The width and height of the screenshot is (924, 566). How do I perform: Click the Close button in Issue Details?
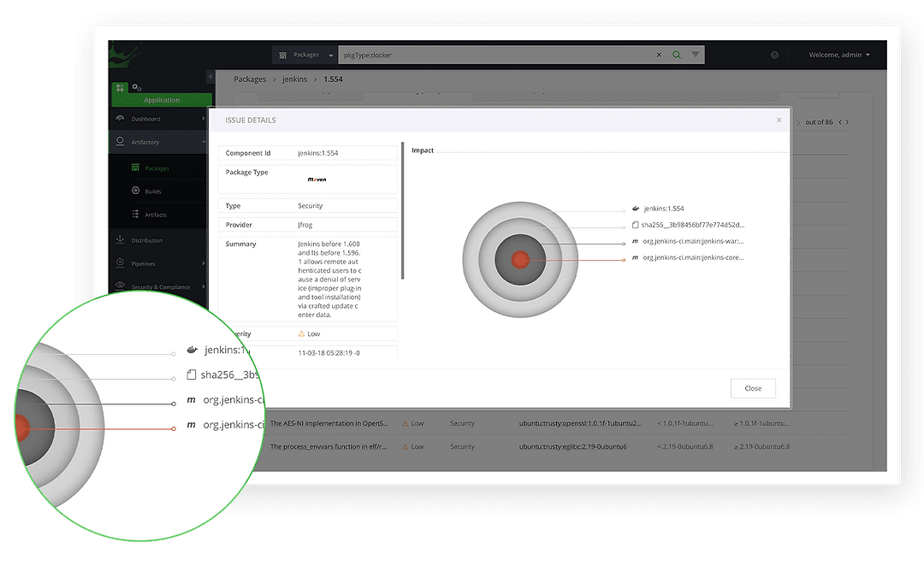tap(752, 388)
